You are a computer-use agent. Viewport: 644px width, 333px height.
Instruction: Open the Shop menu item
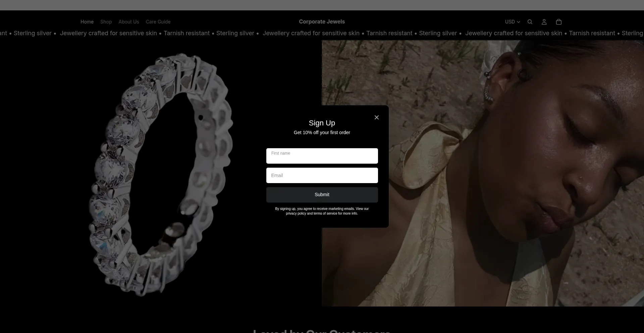click(x=106, y=22)
